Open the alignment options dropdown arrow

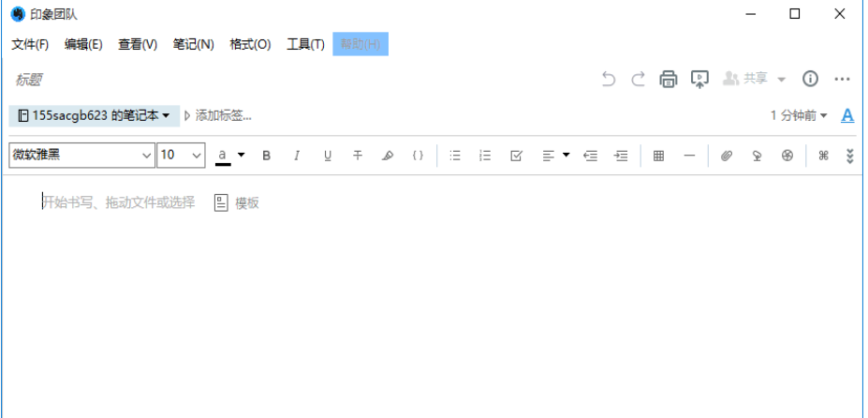566,156
